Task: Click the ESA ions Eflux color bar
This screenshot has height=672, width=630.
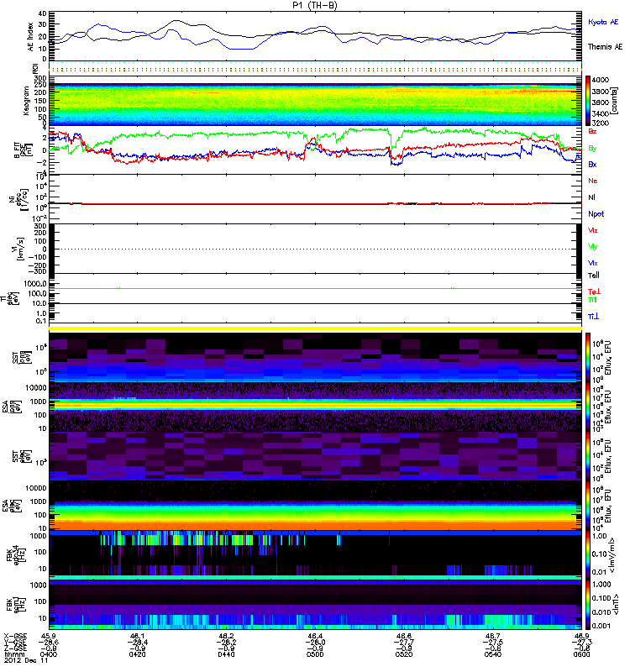Action: tap(588, 407)
